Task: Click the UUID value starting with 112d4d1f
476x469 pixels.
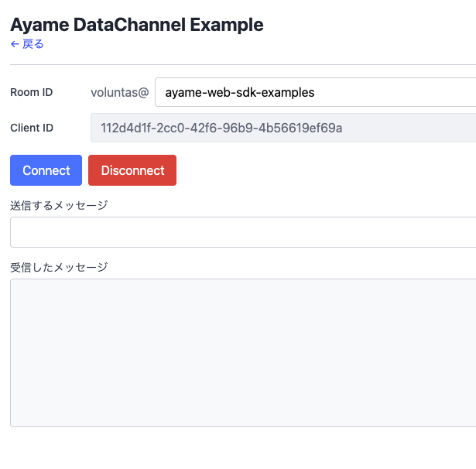Action: click(221, 128)
